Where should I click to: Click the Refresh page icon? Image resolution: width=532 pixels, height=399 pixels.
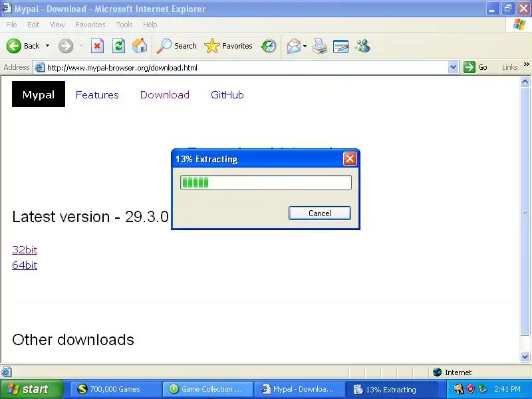coord(119,46)
